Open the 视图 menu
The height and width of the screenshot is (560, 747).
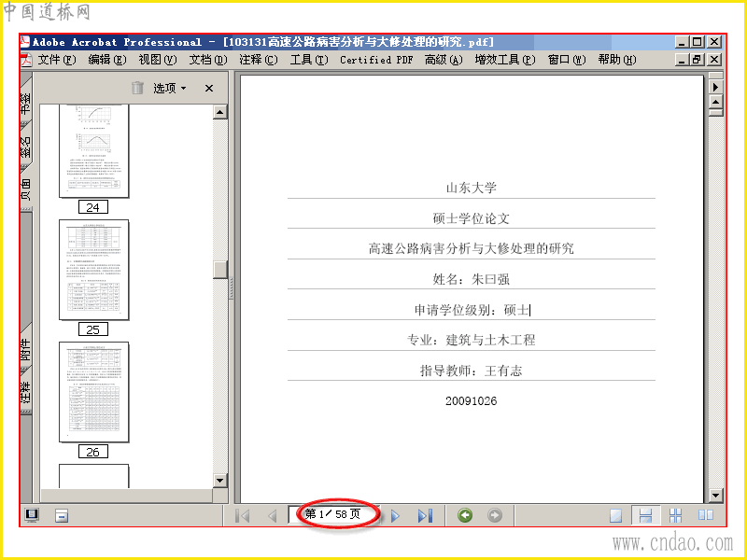click(157, 60)
